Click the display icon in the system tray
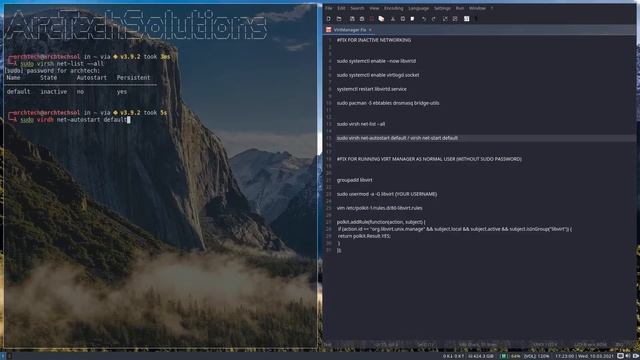This screenshot has height=360, width=640. coord(620,356)
